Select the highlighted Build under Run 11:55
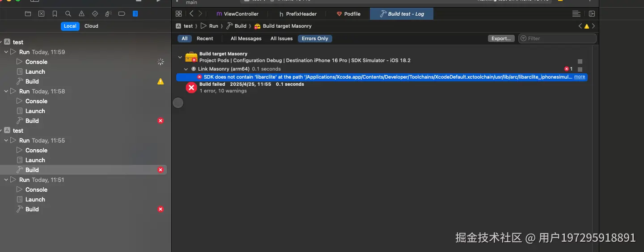This screenshot has width=644, height=252. click(83, 170)
